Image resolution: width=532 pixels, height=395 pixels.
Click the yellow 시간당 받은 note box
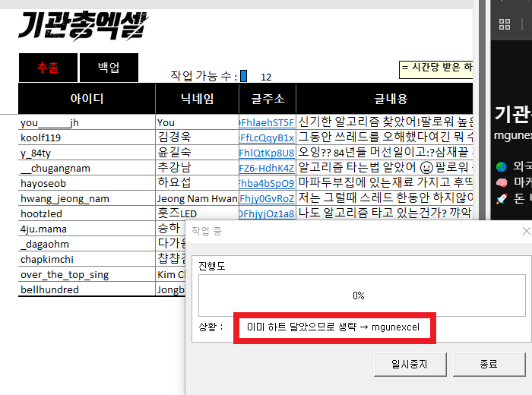coord(436,70)
